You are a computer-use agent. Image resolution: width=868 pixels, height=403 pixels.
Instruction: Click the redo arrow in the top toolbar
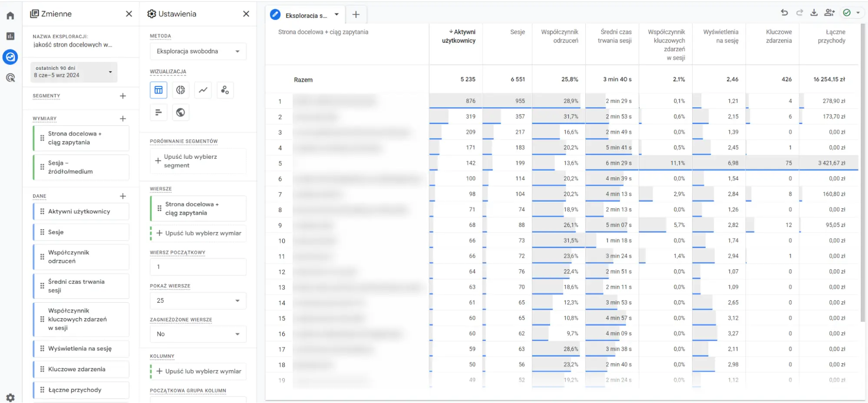799,13
